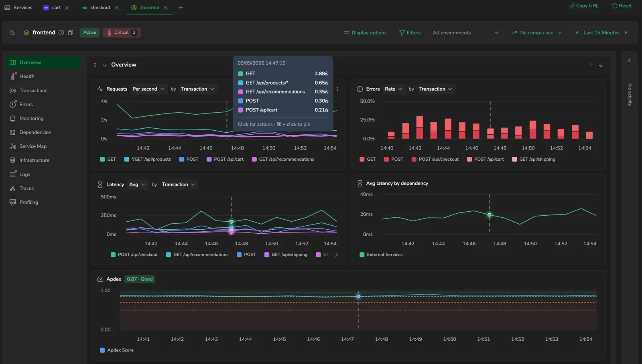This screenshot has height=364, width=642.
Task: Move Overview section up arrow
Action: [x=591, y=65]
